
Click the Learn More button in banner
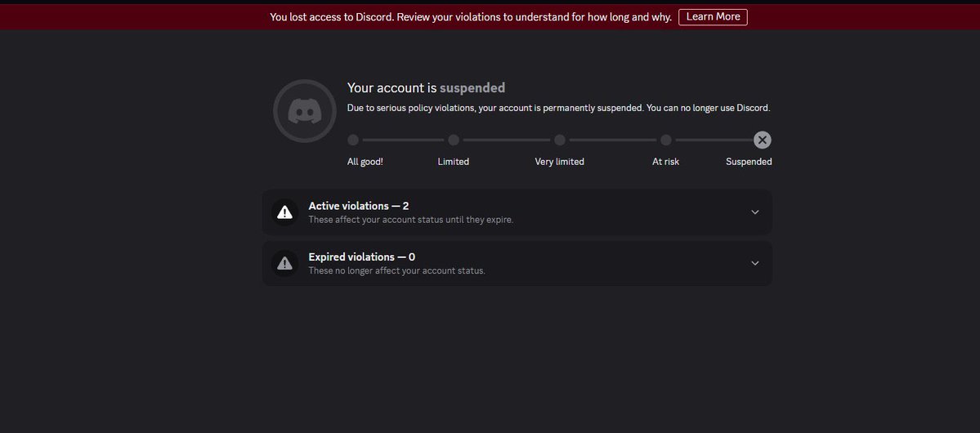coord(713,17)
